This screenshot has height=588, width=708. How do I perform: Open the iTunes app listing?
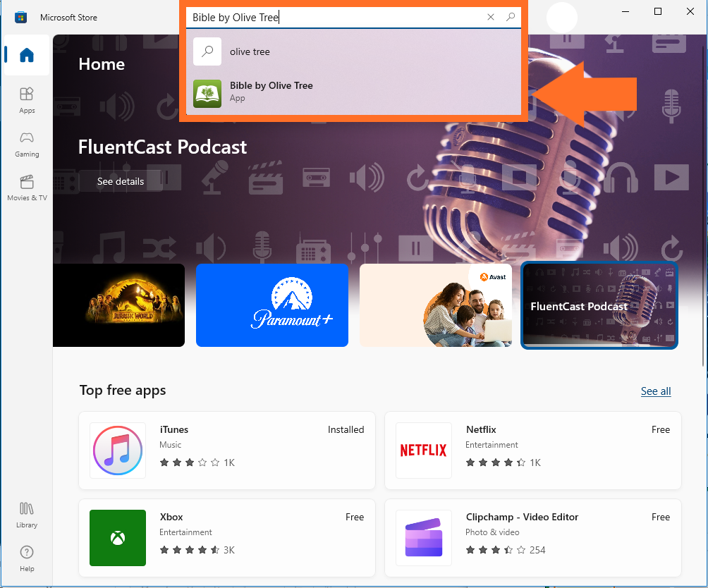pyautogui.click(x=226, y=451)
